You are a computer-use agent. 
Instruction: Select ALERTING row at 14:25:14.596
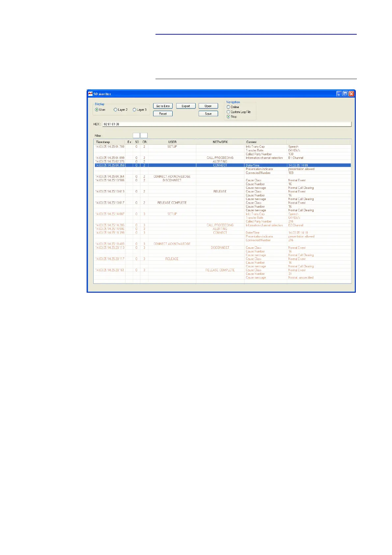click(222, 229)
